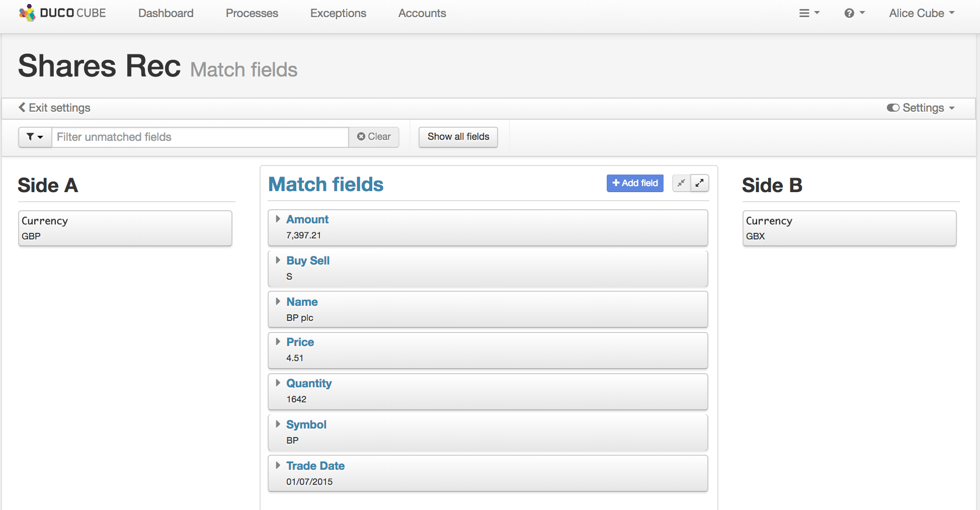Select the Side A Currency GBP field
980x510 pixels.
[125, 228]
